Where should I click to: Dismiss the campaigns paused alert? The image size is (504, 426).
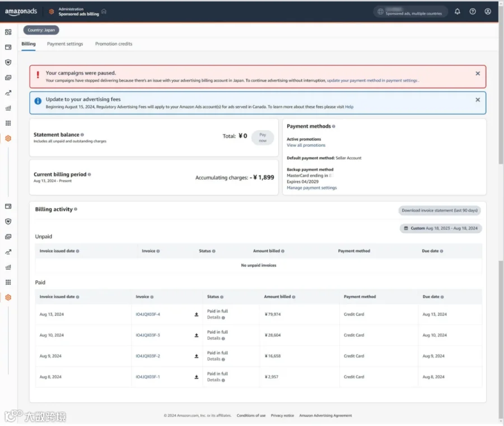click(x=478, y=73)
